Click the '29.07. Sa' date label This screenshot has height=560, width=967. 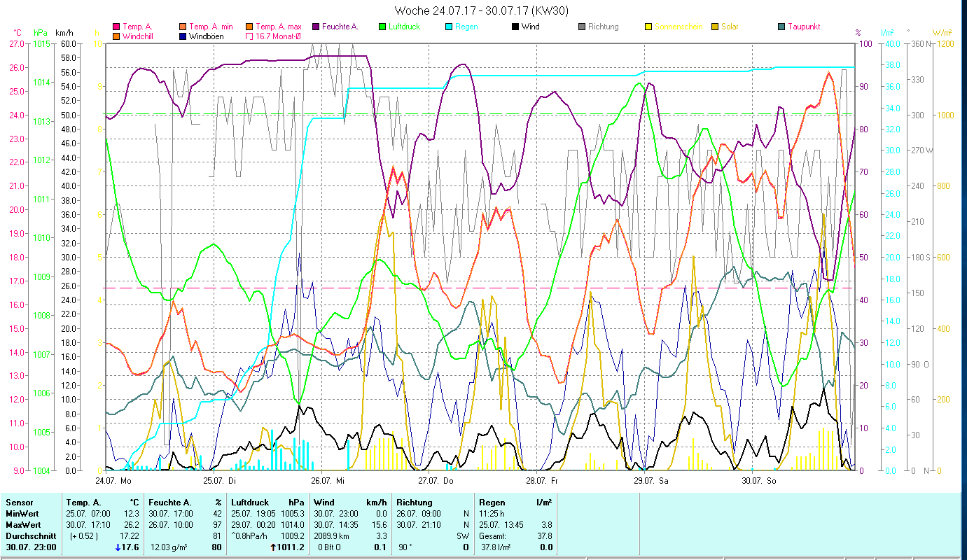click(651, 481)
